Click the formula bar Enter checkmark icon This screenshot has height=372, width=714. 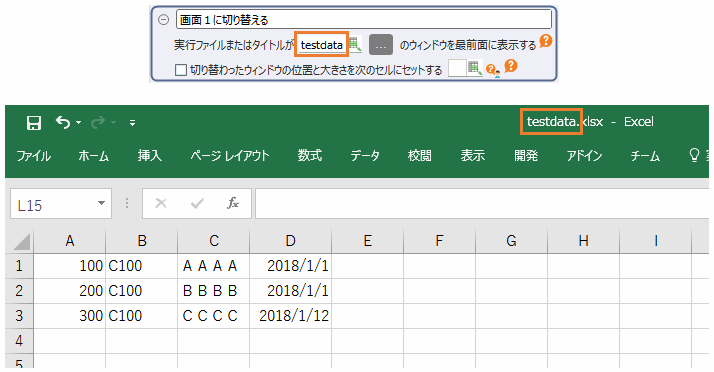tap(197, 203)
